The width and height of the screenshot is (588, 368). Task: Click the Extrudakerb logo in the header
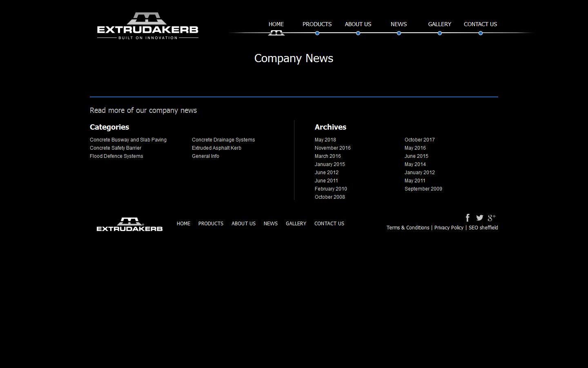(147, 25)
